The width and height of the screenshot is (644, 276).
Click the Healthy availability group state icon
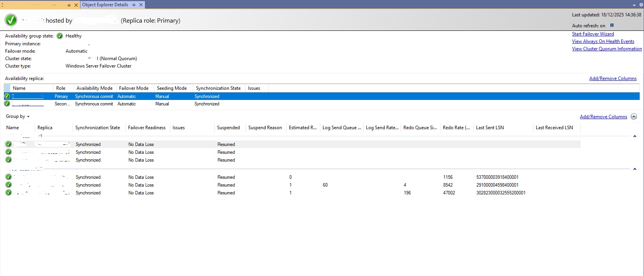coord(60,36)
